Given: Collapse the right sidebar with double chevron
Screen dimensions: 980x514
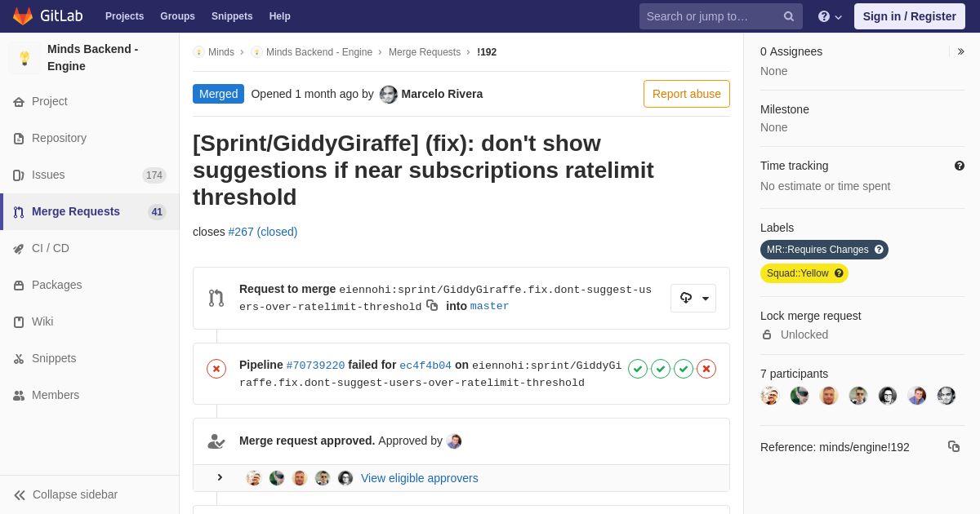Looking at the screenshot, I should pos(960,51).
